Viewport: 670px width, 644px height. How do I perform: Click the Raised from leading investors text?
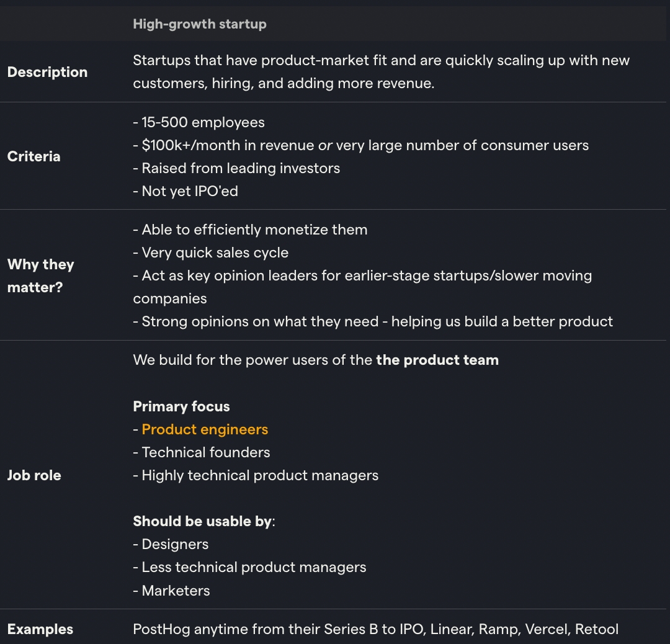pos(241,168)
